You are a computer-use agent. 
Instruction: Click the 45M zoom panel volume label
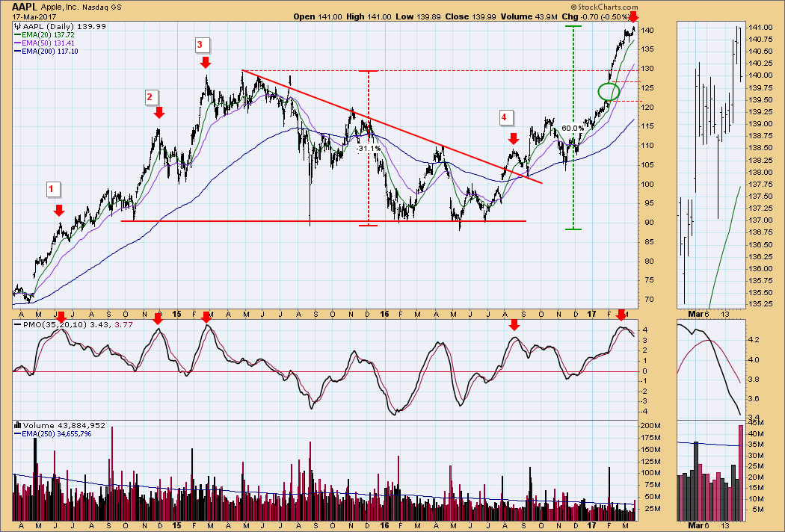(756, 423)
